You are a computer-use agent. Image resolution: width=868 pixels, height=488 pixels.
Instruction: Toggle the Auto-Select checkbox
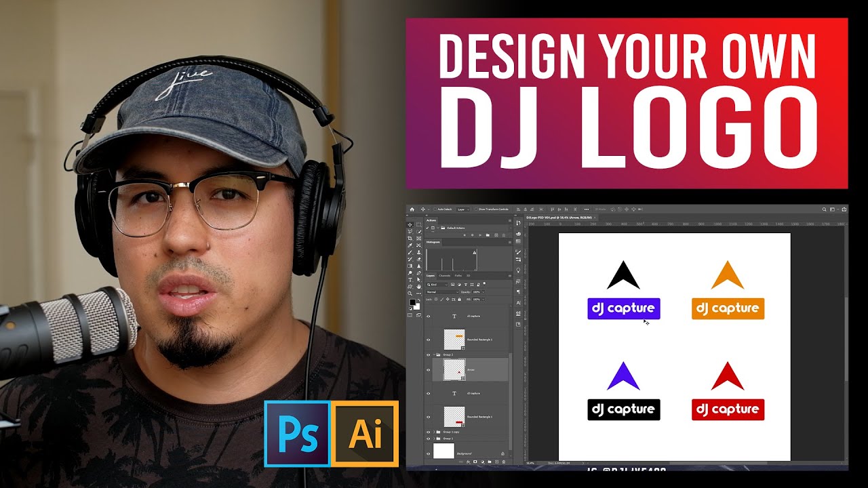click(435, 209)
